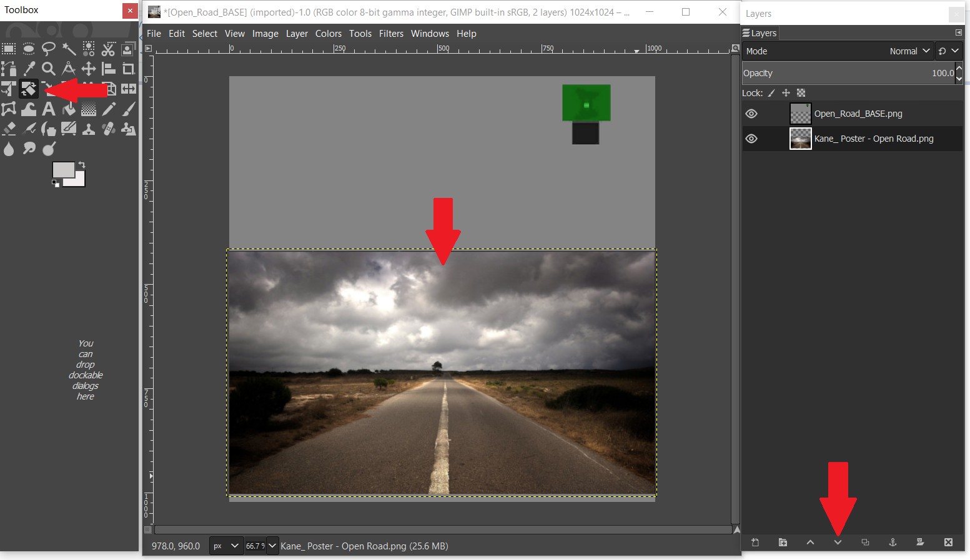Screen dimensions: 970x560
Task: Toggle lock alpha channel for layer
Action: pos(801,93)
